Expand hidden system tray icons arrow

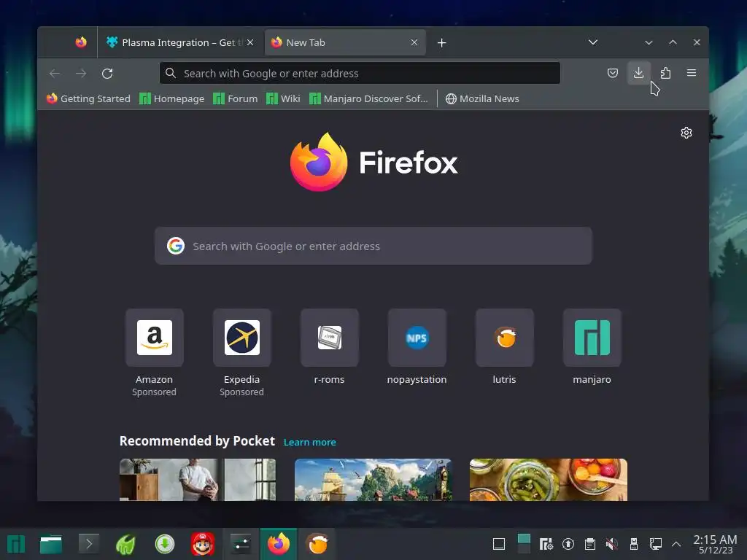pyautogui.click(x=676, y=544)
